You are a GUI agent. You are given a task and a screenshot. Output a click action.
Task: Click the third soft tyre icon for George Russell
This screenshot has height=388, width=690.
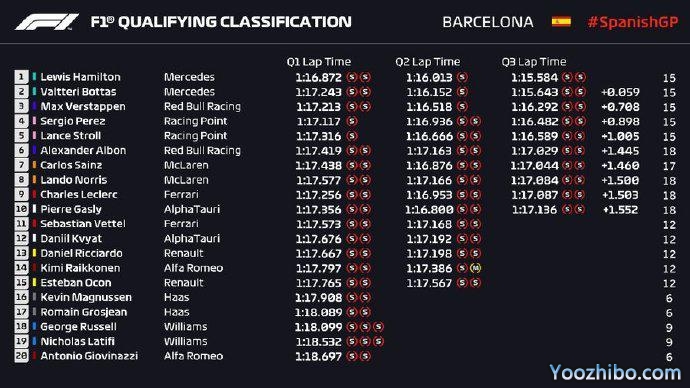pyautogui.click(x=378, y=327)
